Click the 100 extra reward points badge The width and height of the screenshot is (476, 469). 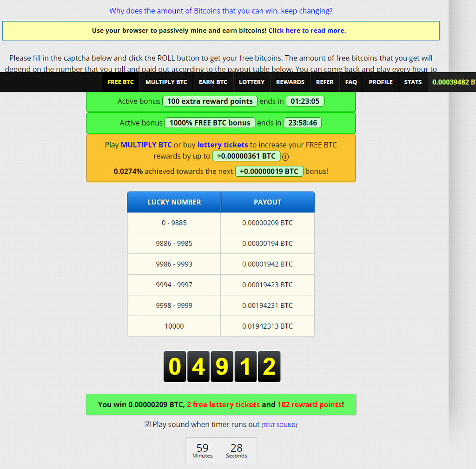click(210, 101)
